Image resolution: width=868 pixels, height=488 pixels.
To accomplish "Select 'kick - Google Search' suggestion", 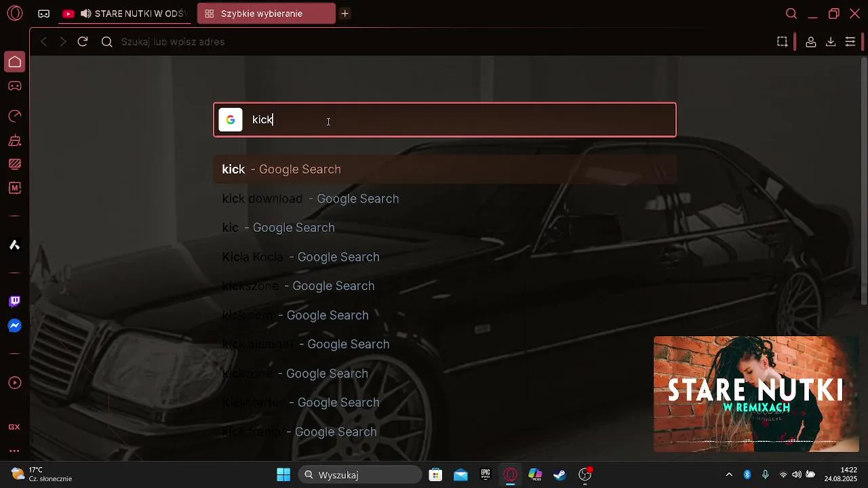I will [x=445, y=169].
